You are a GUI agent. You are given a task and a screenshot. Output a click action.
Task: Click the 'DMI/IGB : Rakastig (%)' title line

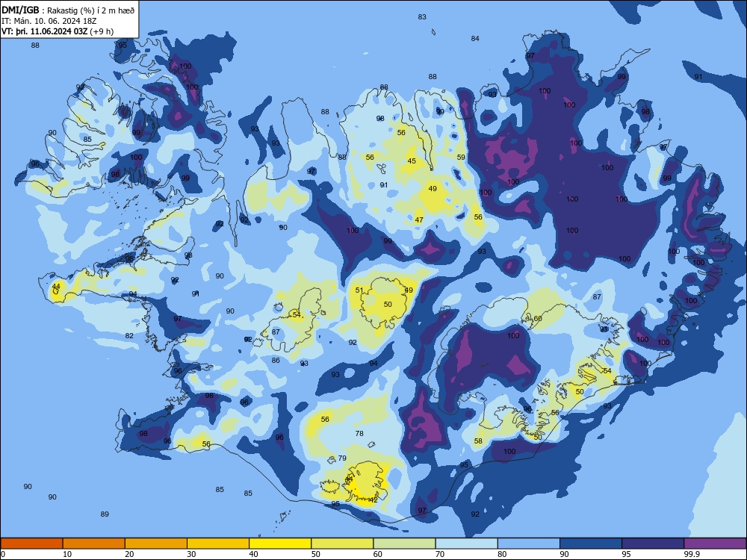68,10
